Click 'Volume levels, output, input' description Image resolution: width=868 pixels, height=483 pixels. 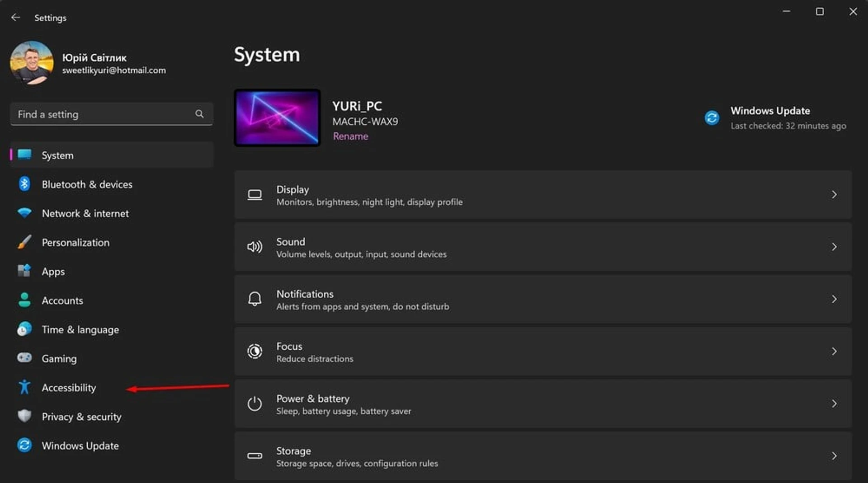pyautogui.click(x=361, y=254)
